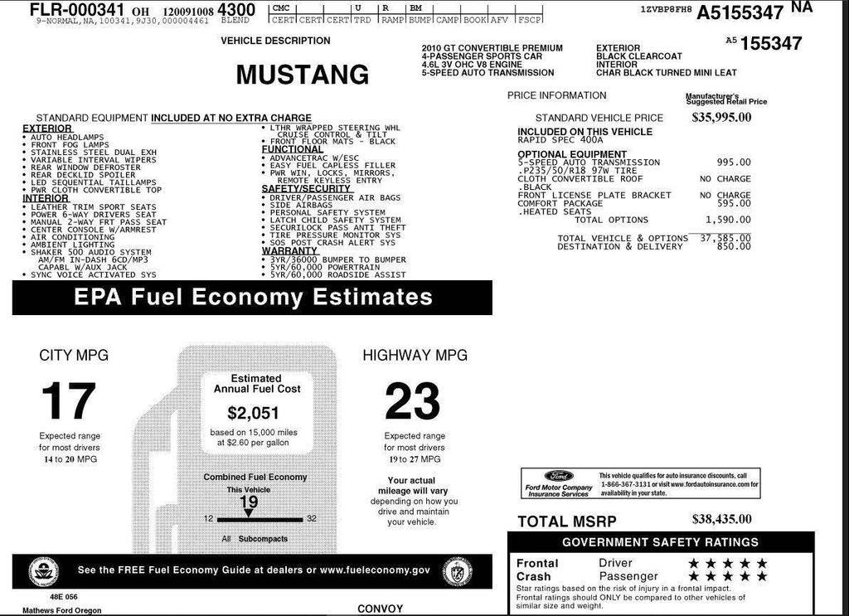Click the 1,590.00 total options amount

coord(728,220)
